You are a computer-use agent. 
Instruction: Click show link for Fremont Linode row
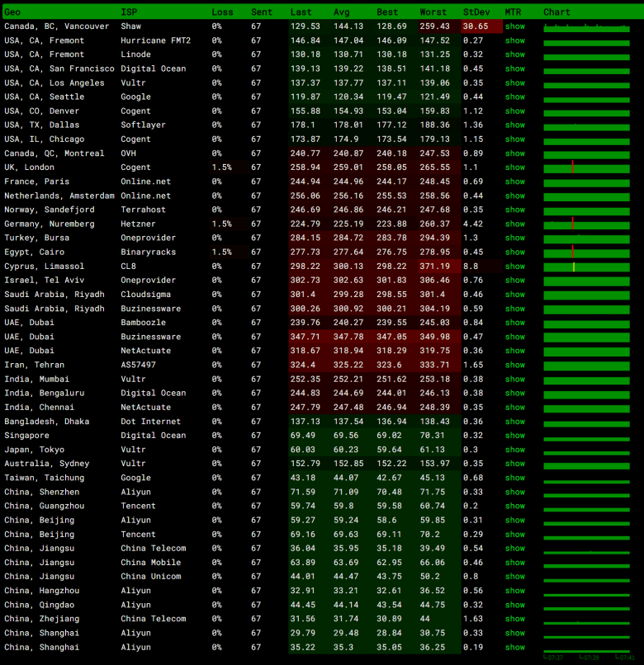(514, 54)
